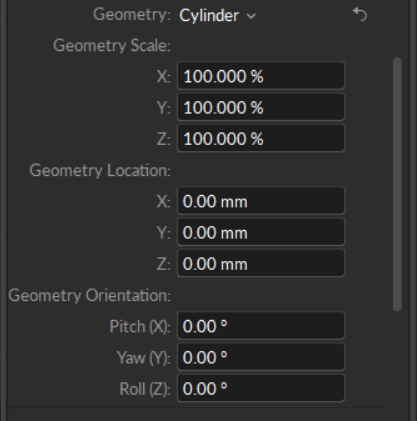Edit the Yaw (Y) angle field
Image resolution: width=417 pixels, height=421 pixels.
(x=261, y=357)
